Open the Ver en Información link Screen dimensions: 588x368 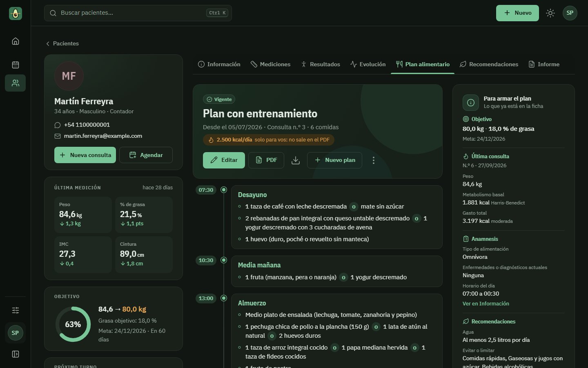pos(486,303)
